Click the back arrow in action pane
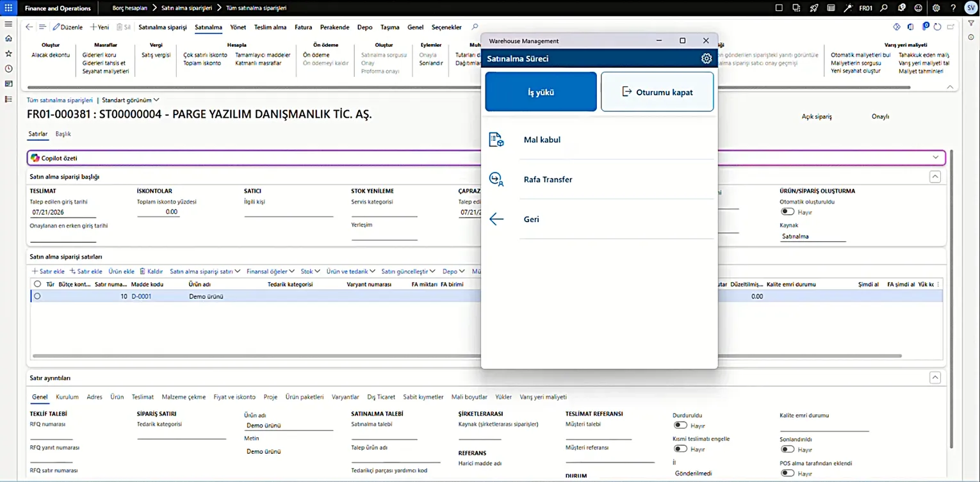 tap(29, 27)
